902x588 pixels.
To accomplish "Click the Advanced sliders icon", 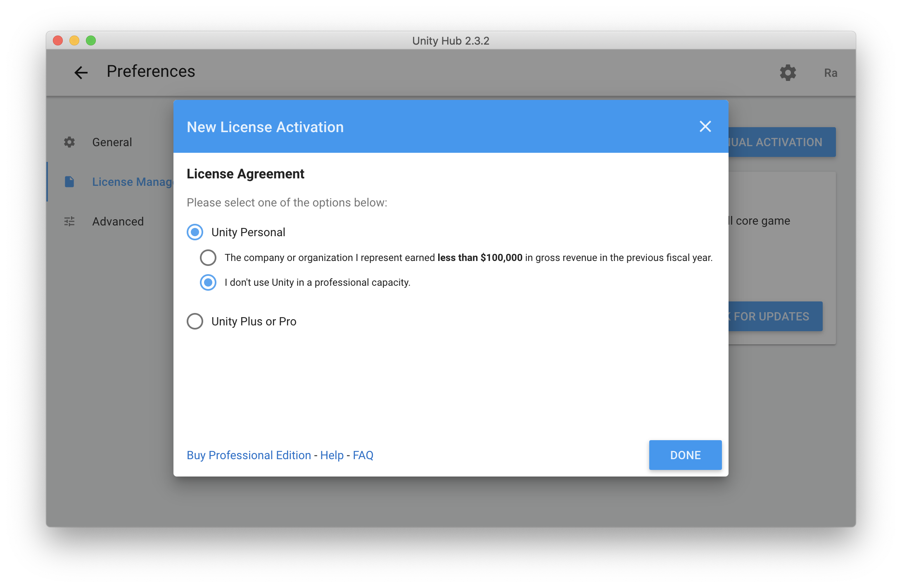I will 69,221.
